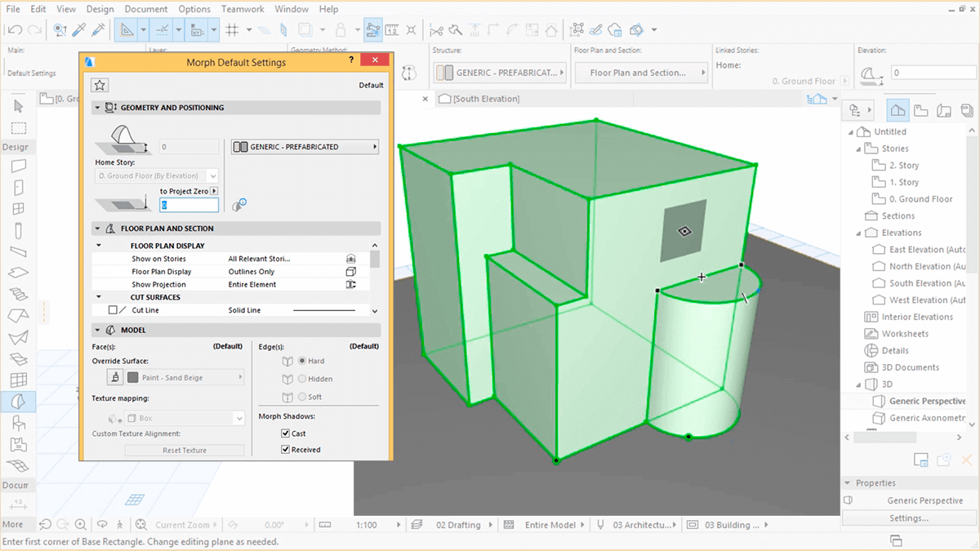Open the Floor Plan and Section dropdown
Viewport: 980px width, 551px height.
coord(641,73)
